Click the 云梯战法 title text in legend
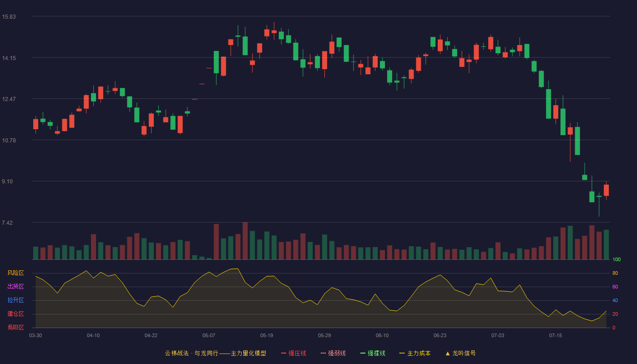 [x=177, y=353]
